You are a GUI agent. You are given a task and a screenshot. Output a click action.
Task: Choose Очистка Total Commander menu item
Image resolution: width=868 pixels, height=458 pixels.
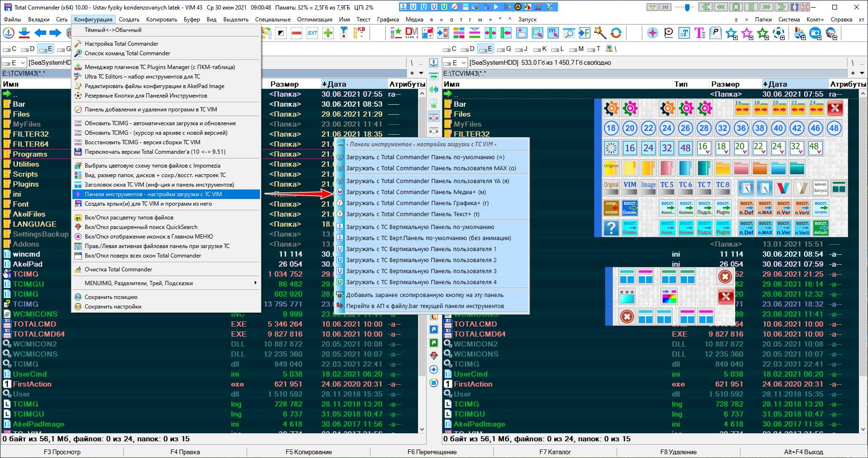click(x=166, y=269)
